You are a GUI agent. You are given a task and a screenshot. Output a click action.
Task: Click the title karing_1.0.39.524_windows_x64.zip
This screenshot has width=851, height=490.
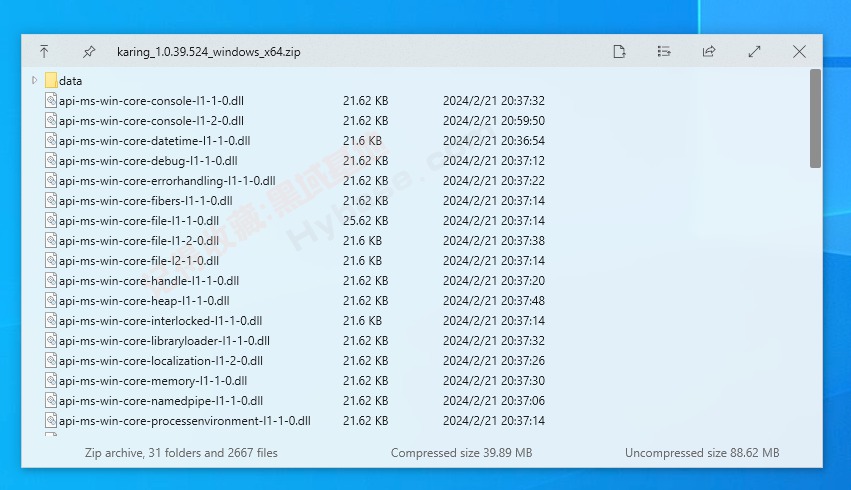pyautogui.click(x=209, y=52)
